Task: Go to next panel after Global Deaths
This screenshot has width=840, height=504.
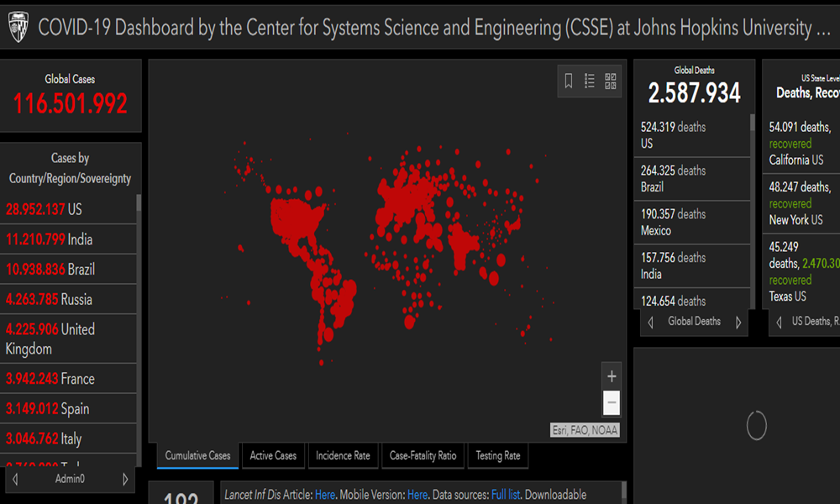Action: click(738, 322)
